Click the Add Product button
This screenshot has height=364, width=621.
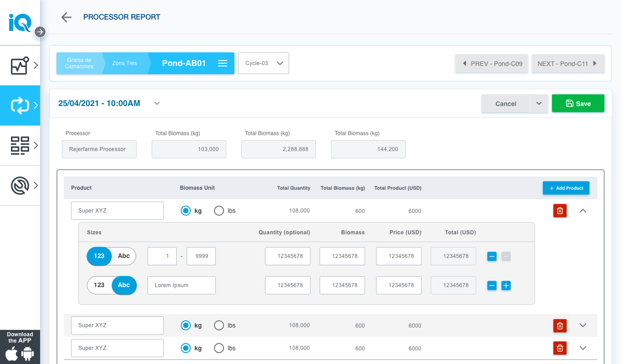tap(566, 188)
